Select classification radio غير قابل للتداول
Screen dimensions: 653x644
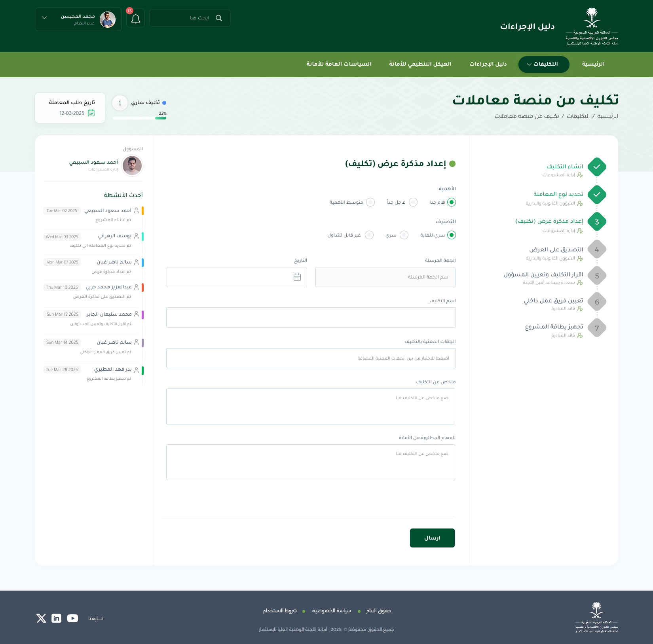(x=369, y=235)
